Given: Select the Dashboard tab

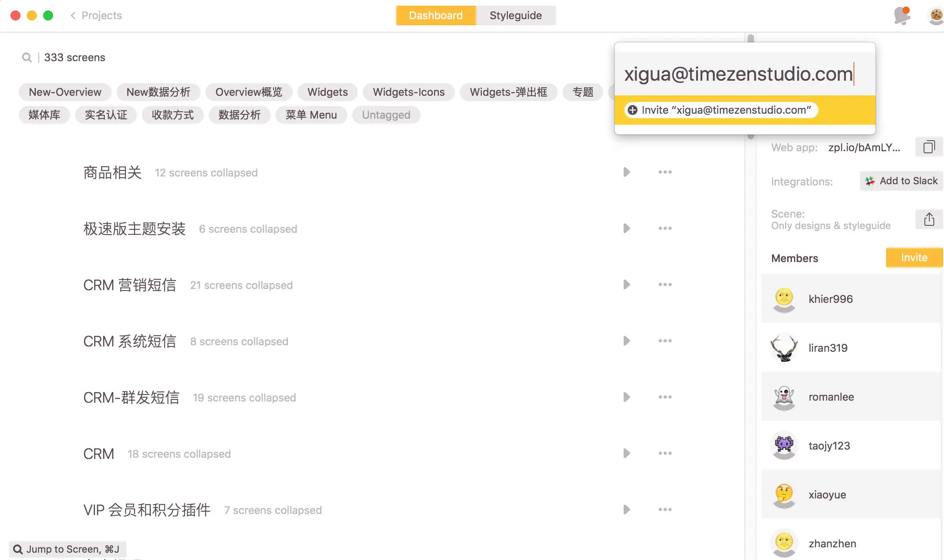Looking at the screenshot, I should click(x=435, y=15).
